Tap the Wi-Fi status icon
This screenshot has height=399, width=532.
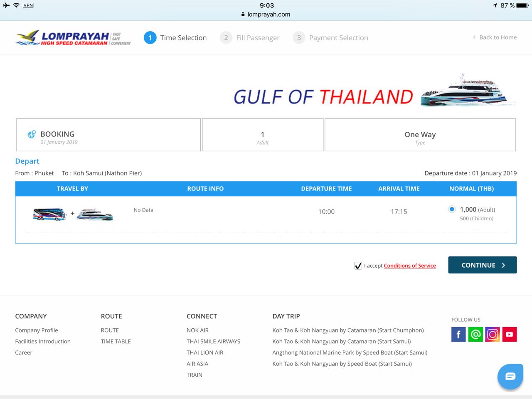pos(16,5)
